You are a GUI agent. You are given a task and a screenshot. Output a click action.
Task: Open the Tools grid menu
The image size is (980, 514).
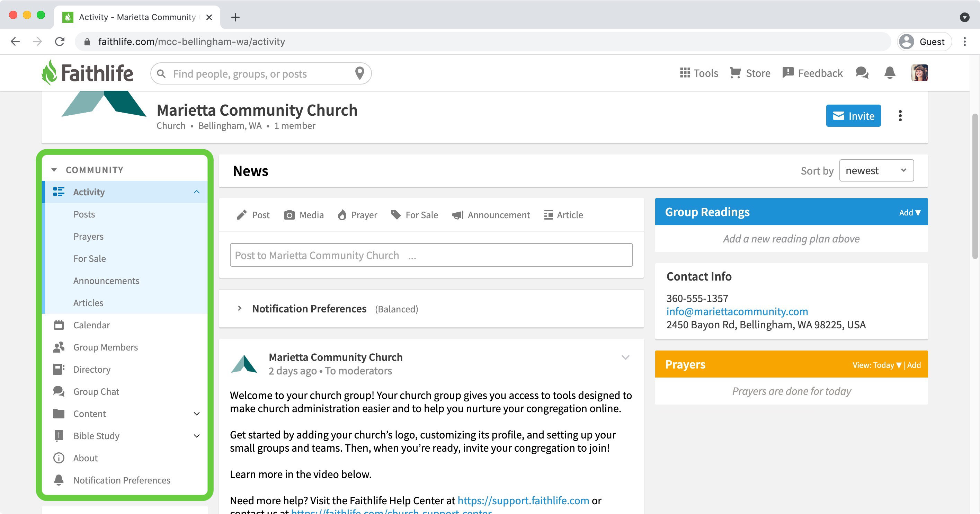tap(699, 73)
